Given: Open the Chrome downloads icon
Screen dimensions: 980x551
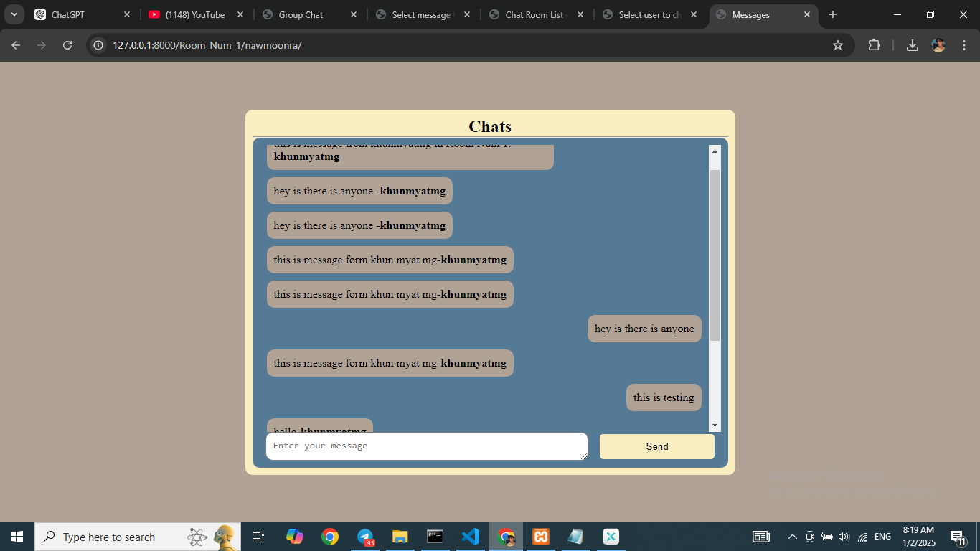Looking at the screenshot, I should pos(911,44).
